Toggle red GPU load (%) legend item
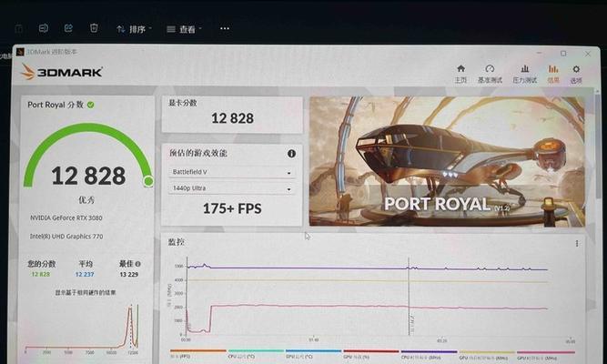The width and height of the screenshot is (607, 364). click(x=371, y=354)
